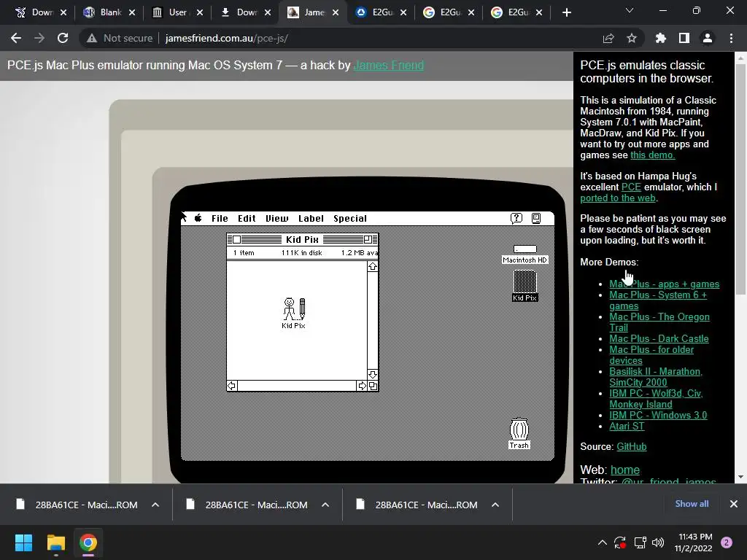Open the "ported to the web" link
Viewport: 747px width, 560px height.
[x=618, y=198]
